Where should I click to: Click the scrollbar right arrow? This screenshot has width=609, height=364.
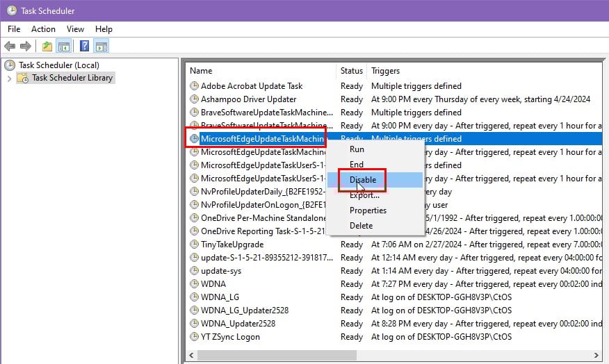tap(596, 355)
